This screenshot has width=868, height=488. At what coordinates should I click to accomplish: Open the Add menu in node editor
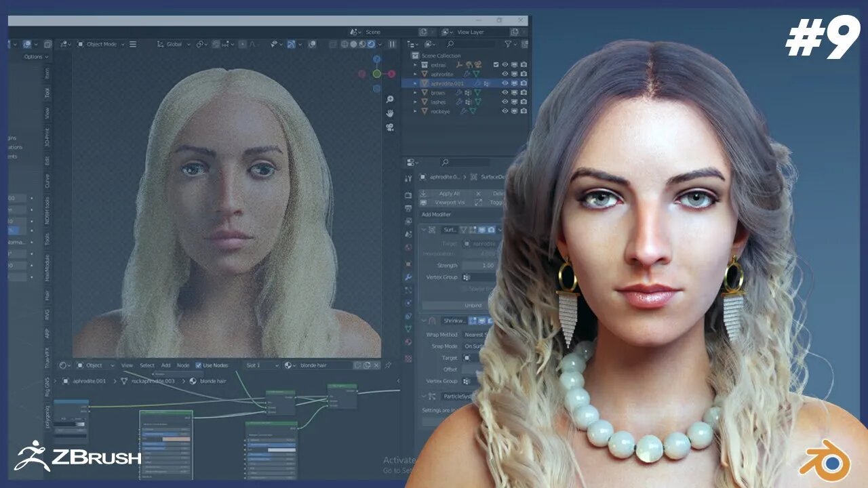pyautogui.click(x=165, y=365)
